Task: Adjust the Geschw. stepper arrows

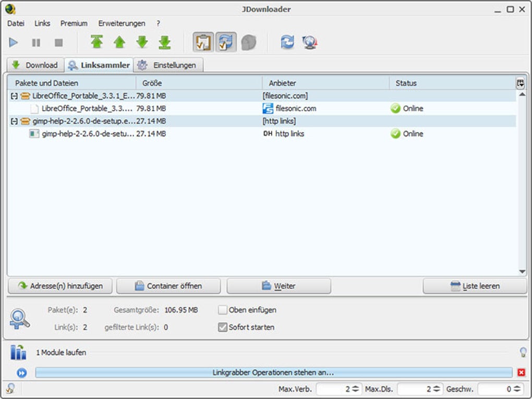Action: 517,389
